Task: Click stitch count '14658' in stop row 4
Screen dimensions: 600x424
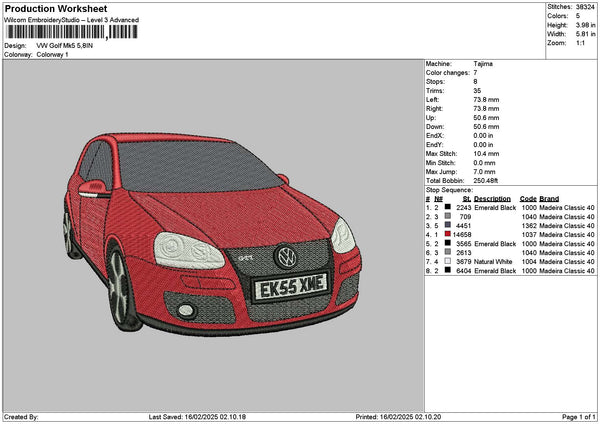Action: click(462, 235)
